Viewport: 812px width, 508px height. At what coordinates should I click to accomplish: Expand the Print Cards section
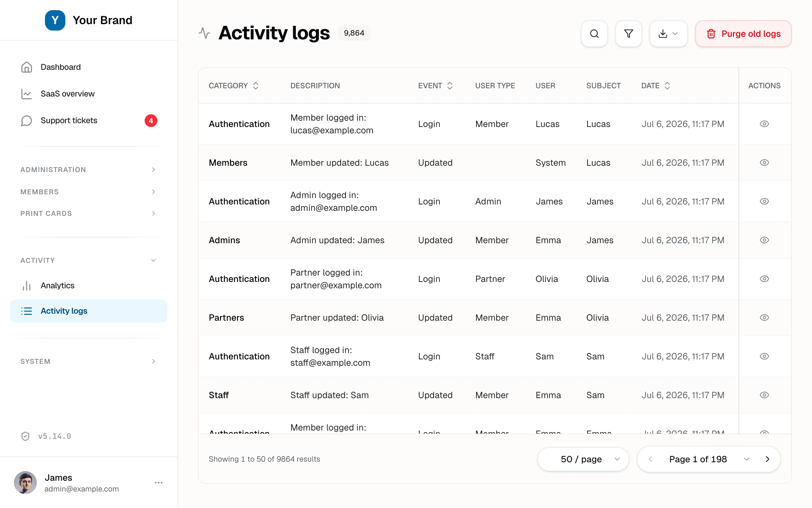(88, 214)
